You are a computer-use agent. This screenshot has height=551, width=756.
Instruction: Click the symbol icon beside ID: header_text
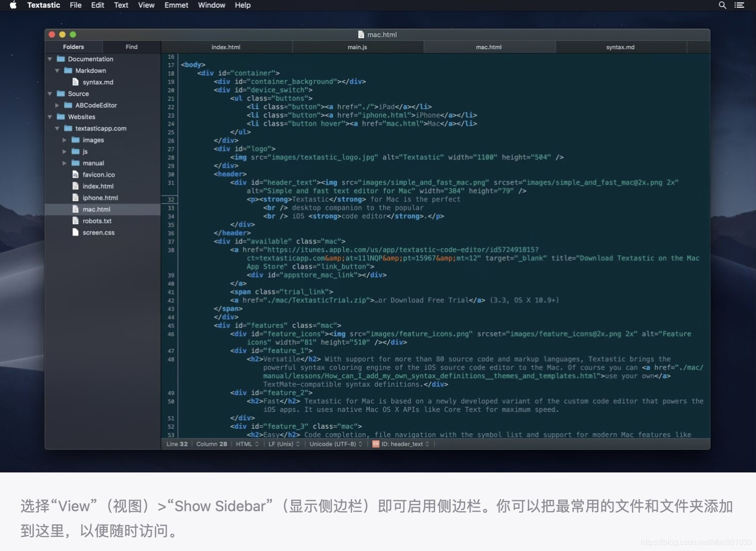click(x=376, y=444)
